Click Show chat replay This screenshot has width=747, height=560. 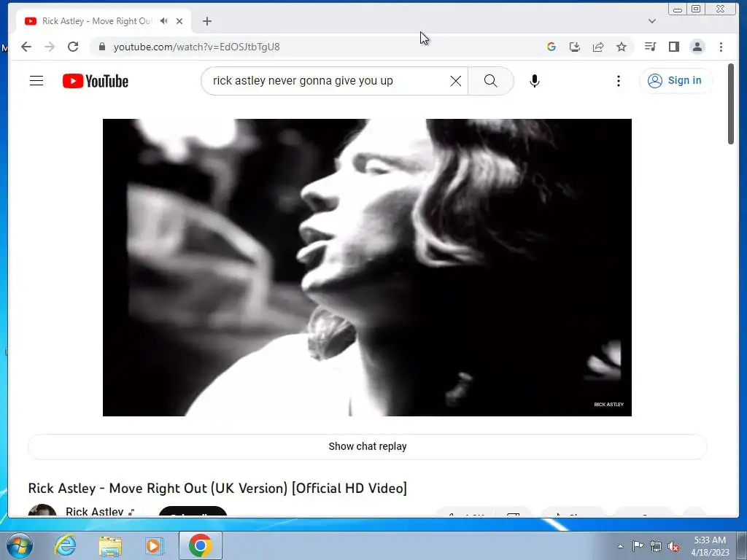368,446
